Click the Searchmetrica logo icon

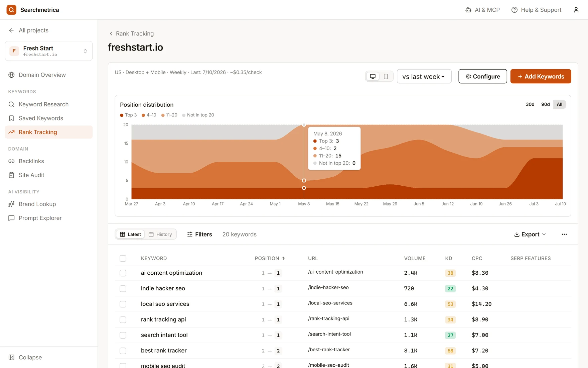(11, 10)
